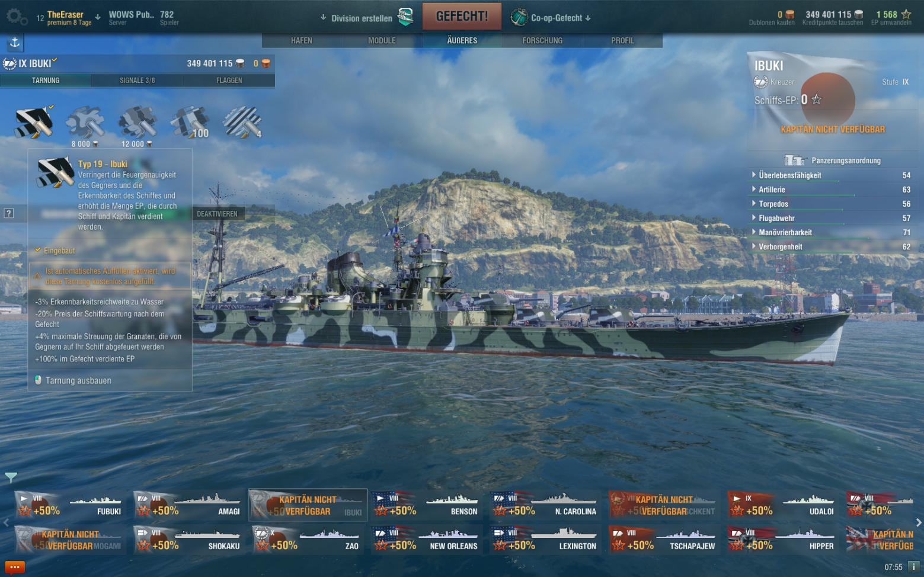This screenshot has width=924, height=577.
Task: Open the settings gear menu
Action: pyautogui.click(x=15, y=17)
